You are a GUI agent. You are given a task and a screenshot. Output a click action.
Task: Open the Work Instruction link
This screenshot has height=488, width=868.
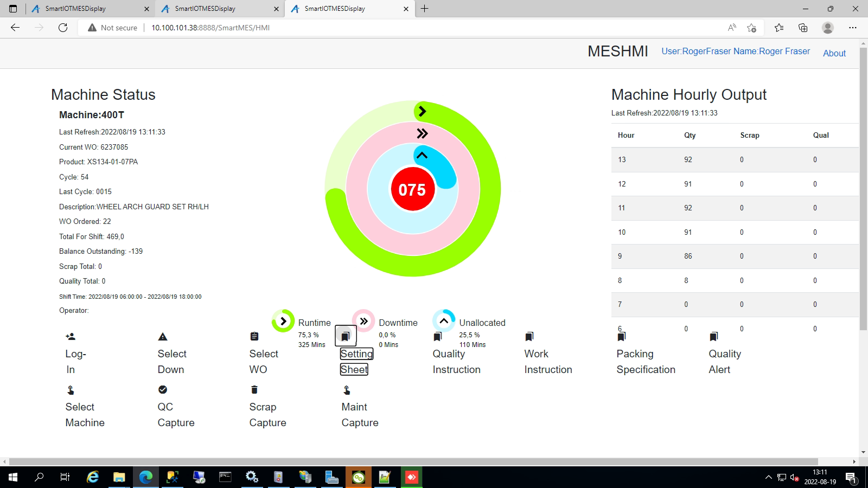pyautogui.click(x=548, y=362)
